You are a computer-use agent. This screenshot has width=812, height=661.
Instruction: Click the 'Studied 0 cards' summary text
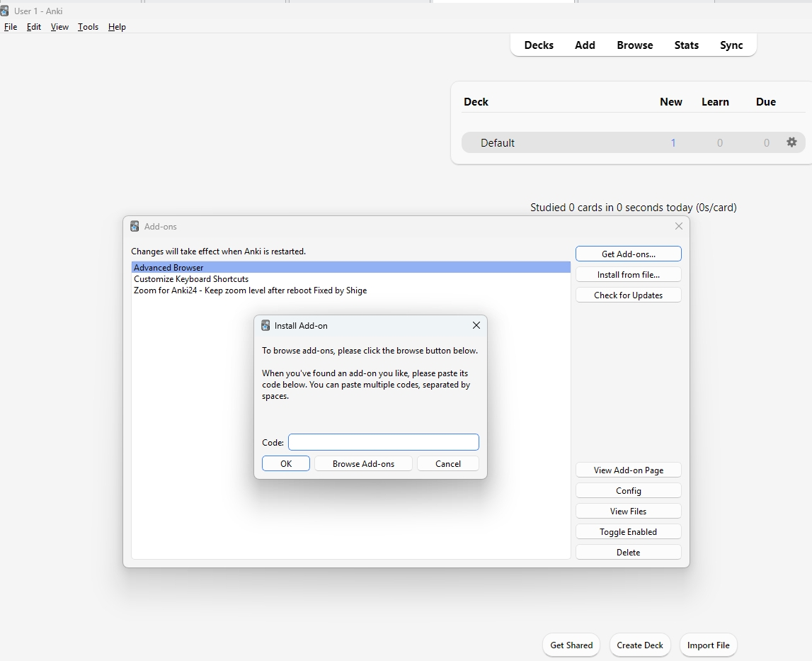click(x=634, y=208)
